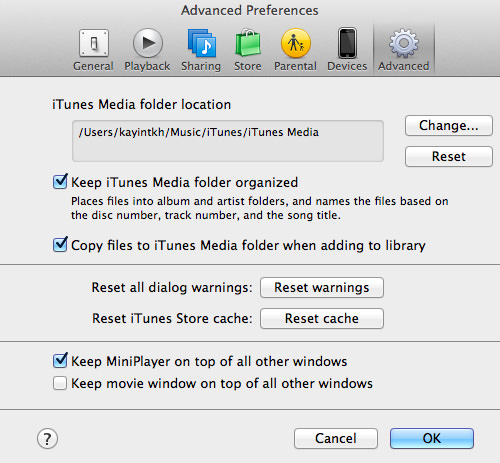This screenshot has width=500, height=463.
Task: Click the iTunes Media folder path field
Action: point(228,141)
